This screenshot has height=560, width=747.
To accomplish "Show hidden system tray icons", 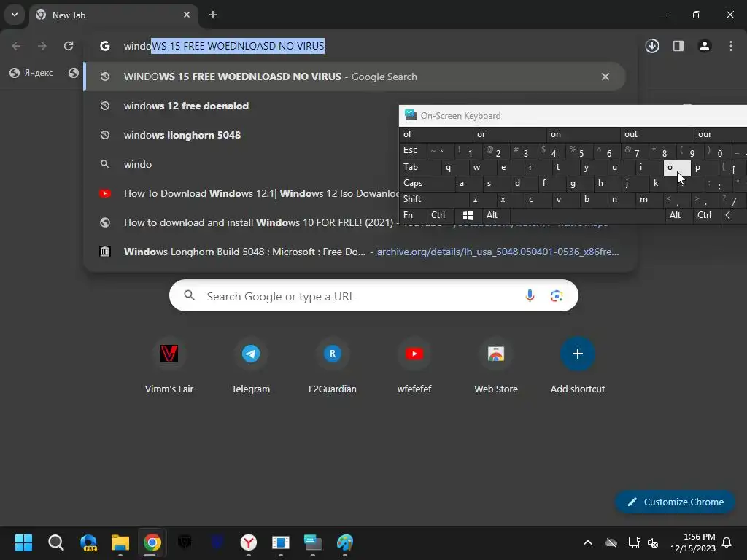I will click(588, 542).
